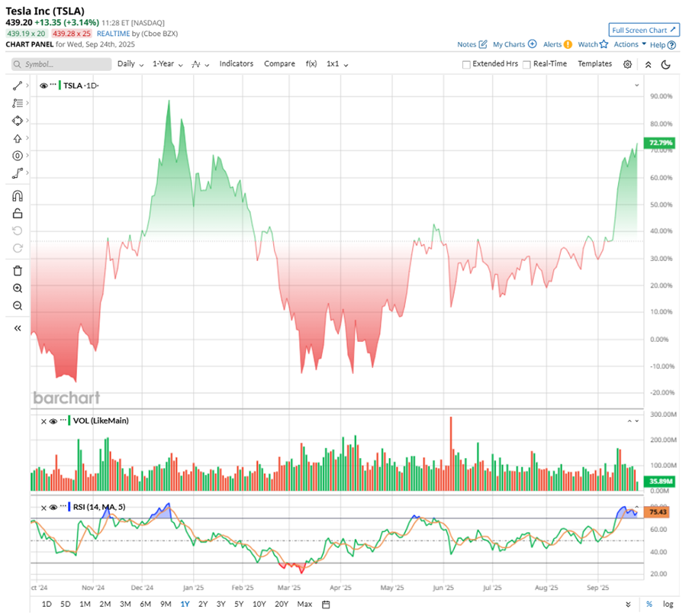Viewport: 689px width, 616px height.
Task: Toggle the drawings lock padlock
Action: click(x=17, y=213)
